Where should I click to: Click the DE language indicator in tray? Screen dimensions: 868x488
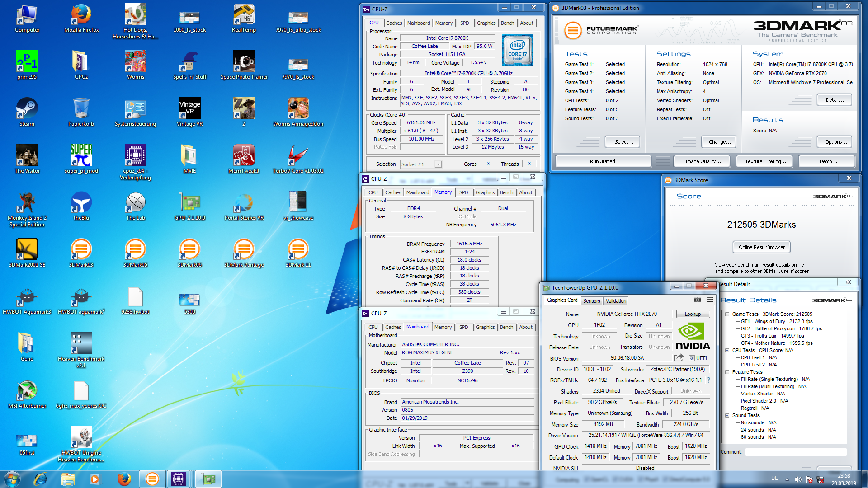coord(774,478)
